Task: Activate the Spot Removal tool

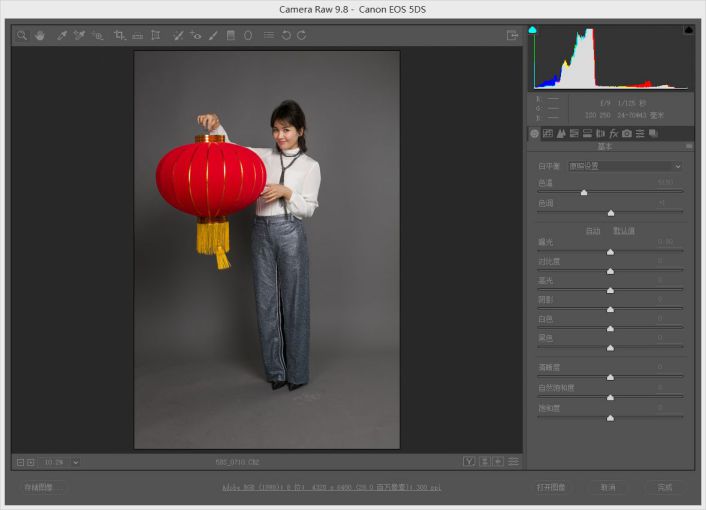Action: (178, 35)
